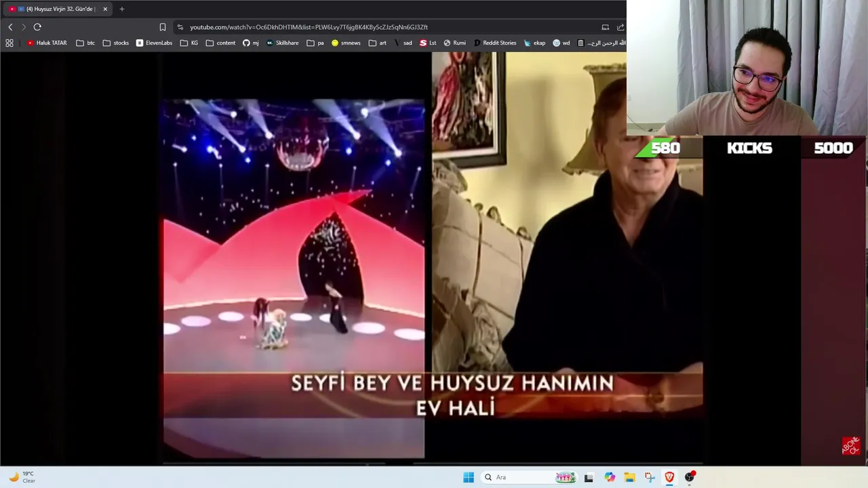
Task: Open the KG bookmark folder
Action: click(x=189, y=43)
